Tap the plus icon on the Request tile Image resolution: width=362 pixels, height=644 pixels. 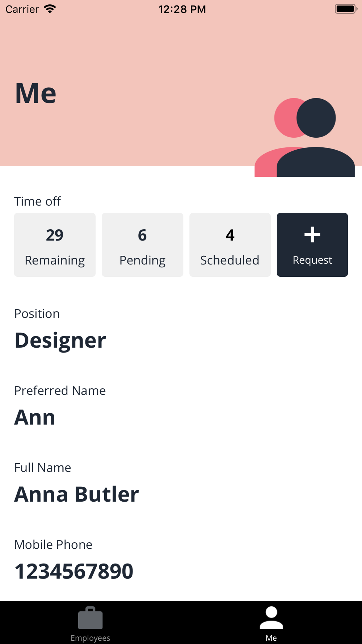pos(312,235)
